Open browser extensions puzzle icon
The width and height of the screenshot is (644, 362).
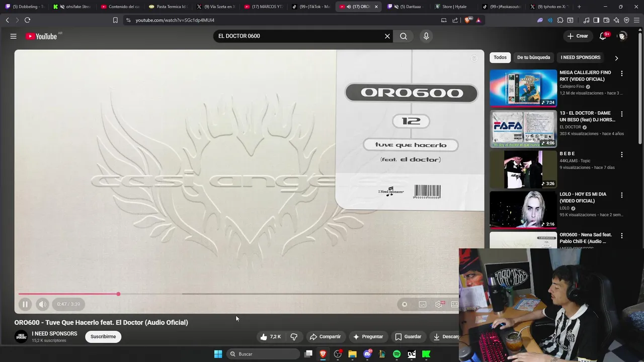click(x=560, y=20)
